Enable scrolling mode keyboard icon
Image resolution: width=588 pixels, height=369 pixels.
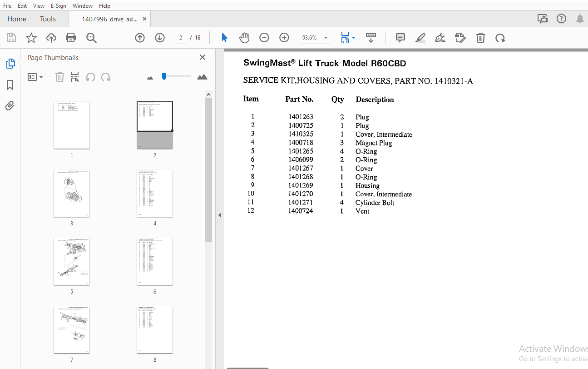(371, 38)
